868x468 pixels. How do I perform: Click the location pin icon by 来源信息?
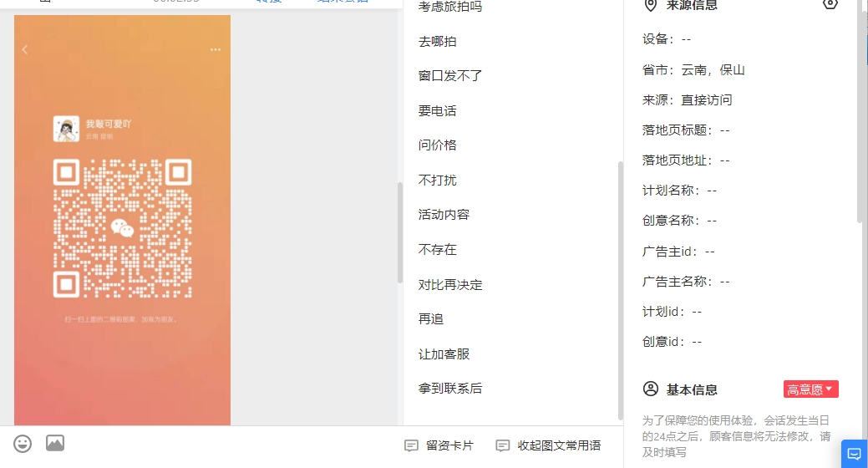(651, 5)
